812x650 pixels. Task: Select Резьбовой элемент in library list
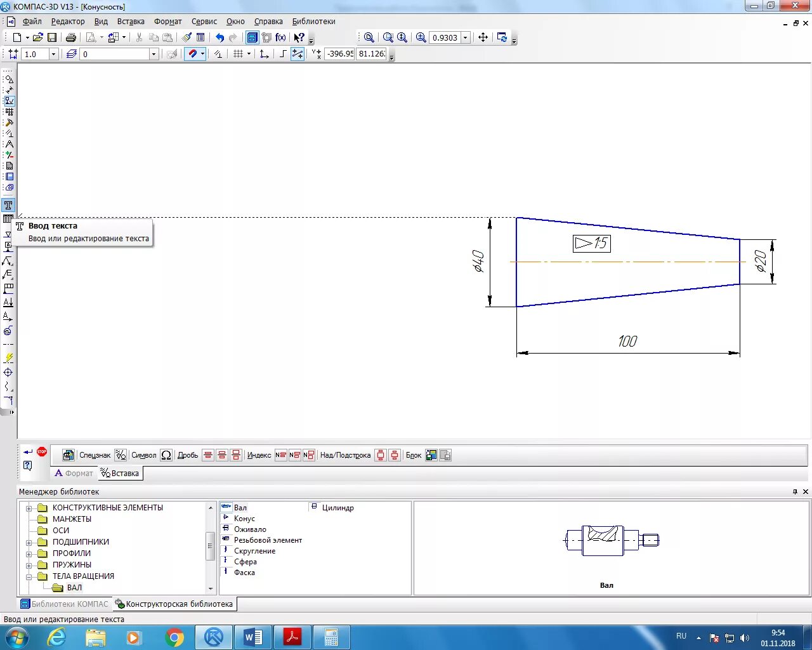point(268,540)
